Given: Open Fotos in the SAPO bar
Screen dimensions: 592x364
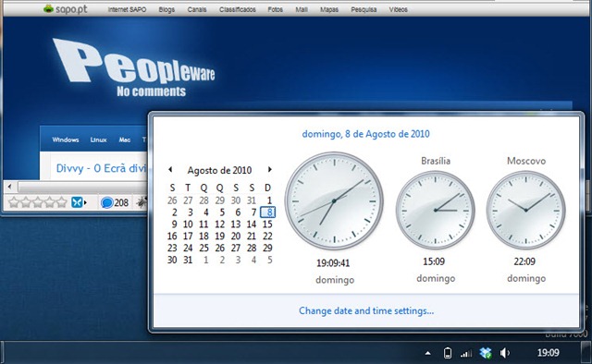Looking at the screenshot, I should [276, 10].
